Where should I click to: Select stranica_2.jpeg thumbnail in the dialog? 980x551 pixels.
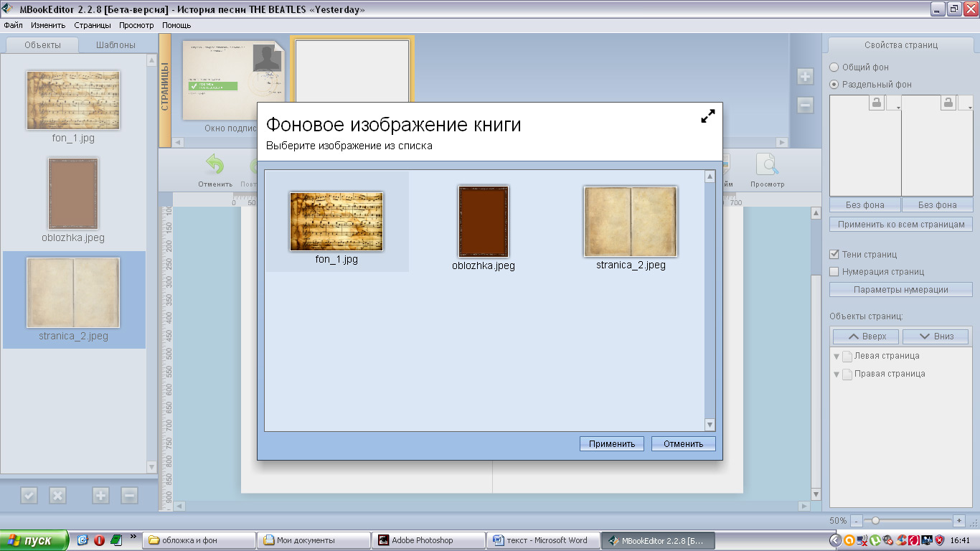(x=631, y=222)
